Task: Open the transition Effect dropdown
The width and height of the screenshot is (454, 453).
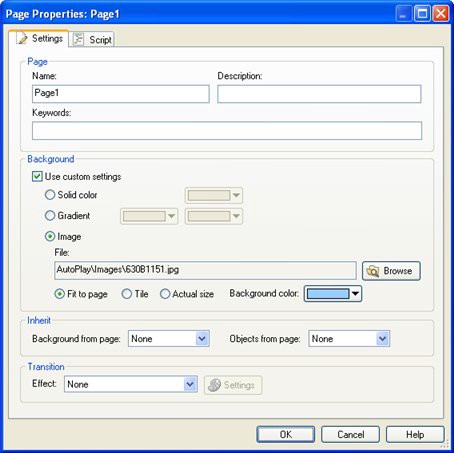Action: coord(131,384)
